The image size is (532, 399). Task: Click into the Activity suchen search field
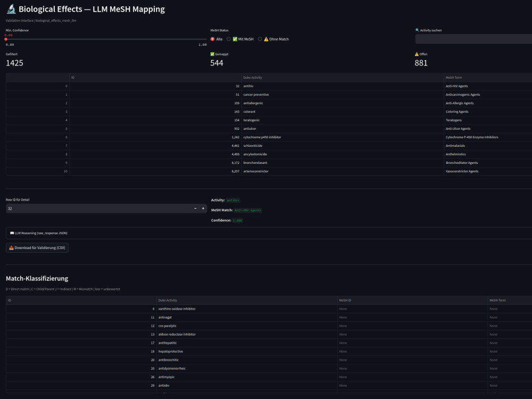473,39
